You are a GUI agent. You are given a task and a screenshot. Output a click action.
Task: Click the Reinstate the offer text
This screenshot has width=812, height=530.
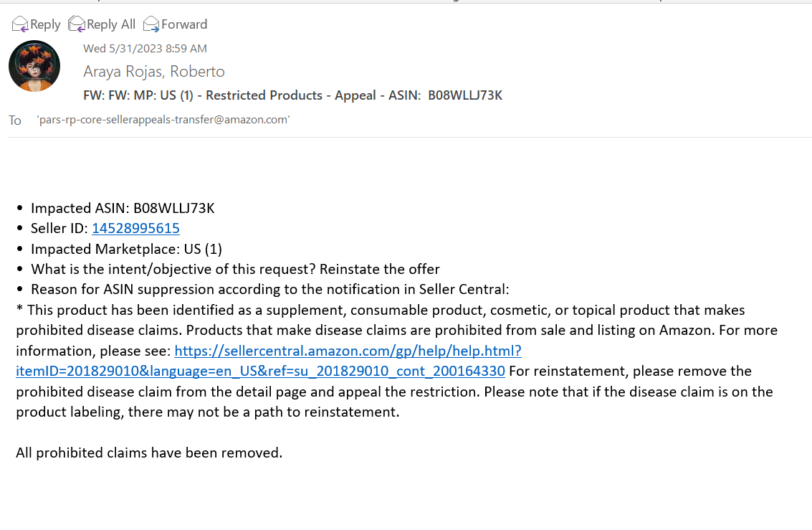[x=380, y=270]
